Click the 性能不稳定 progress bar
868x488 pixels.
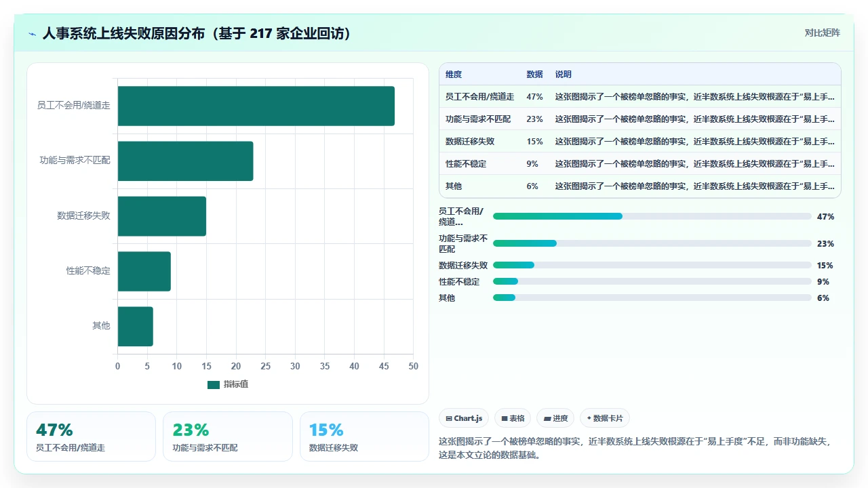pos(652,281)
